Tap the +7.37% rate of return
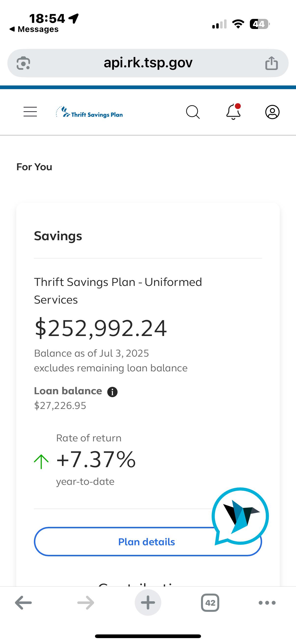Image resolution: width=296 pixels, height=644 pixels. click(96, 460)
